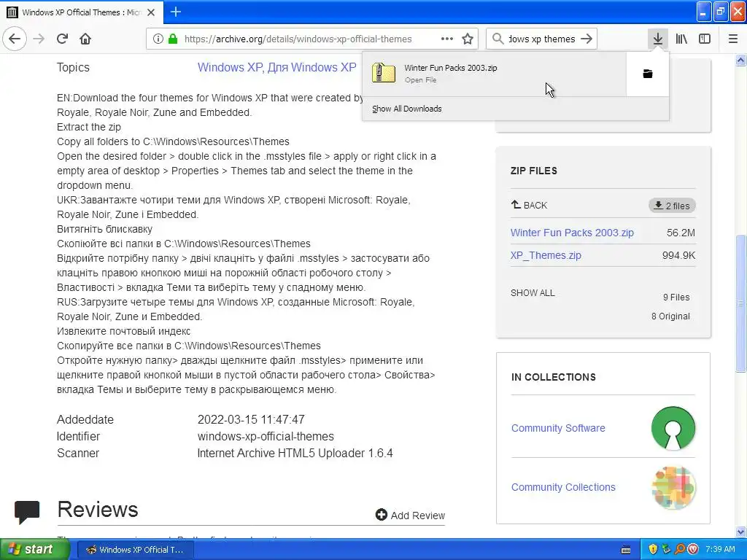Show sidebars toolbar icon

click(705, 39)
